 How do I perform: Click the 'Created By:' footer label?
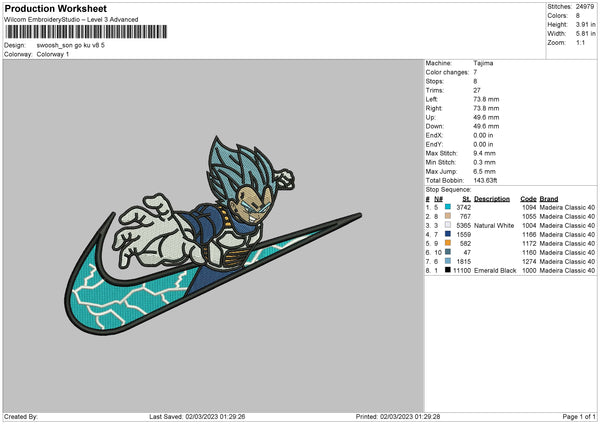[21, 417]
